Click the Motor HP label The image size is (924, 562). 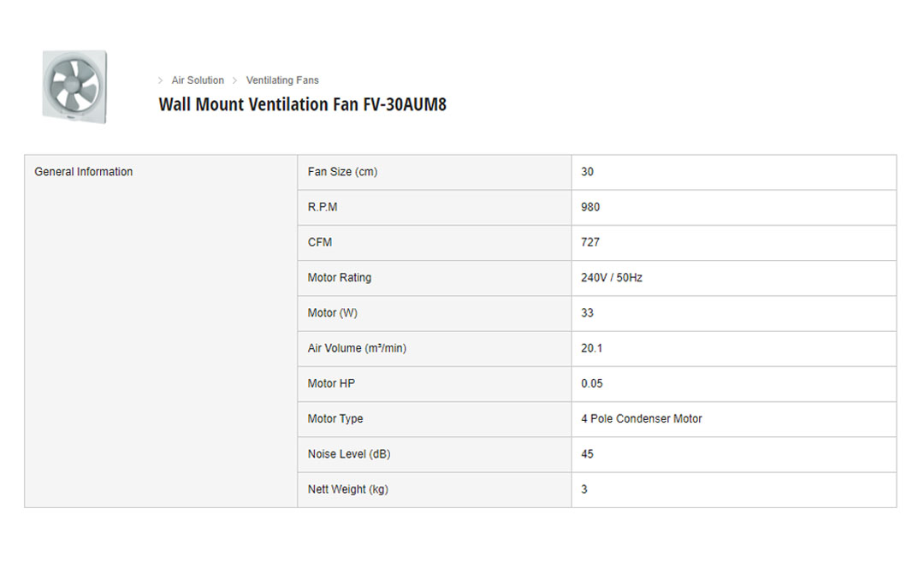point(331,383)
